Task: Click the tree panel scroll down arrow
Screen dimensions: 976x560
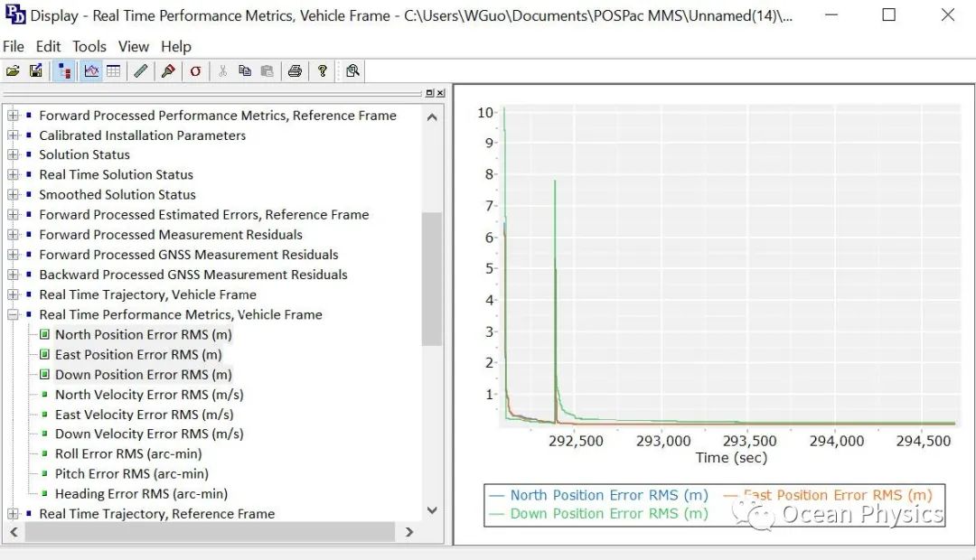Action: [432, 511]
